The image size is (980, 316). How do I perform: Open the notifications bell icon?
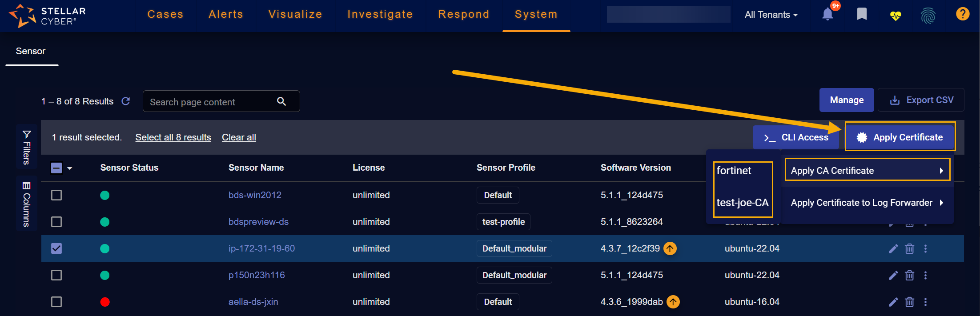(x=827, y=14)
